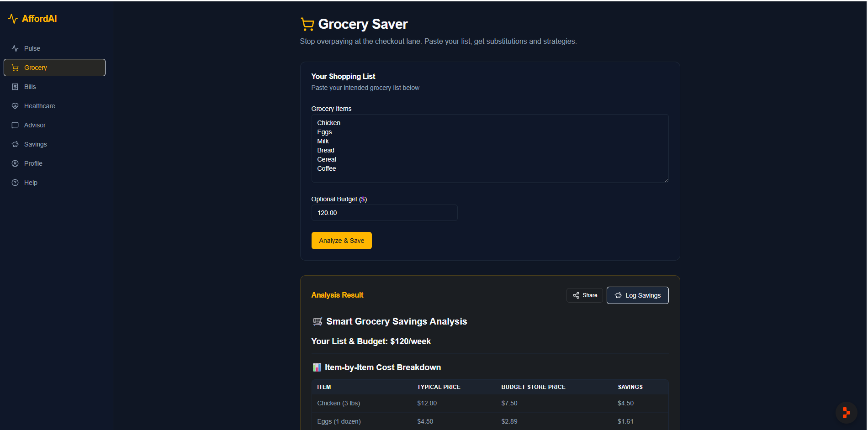Click the $7.50 budget store price cell
Image resolution: width=868 pixels, height=430 pixels.
pyautogui.click(x=509, y=403)
